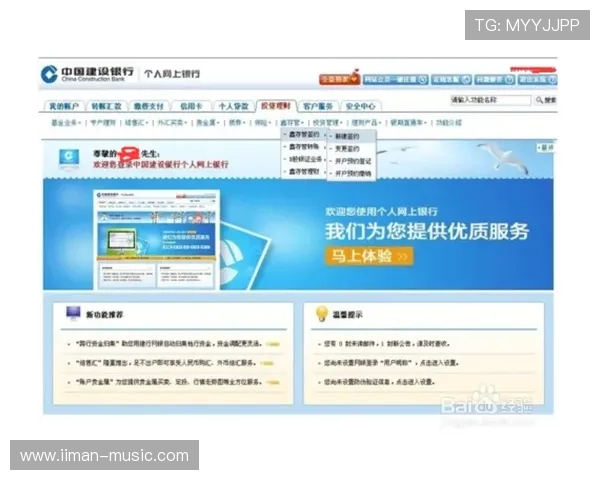Open the "账户贵金属" feature link

tap(168, 382)
